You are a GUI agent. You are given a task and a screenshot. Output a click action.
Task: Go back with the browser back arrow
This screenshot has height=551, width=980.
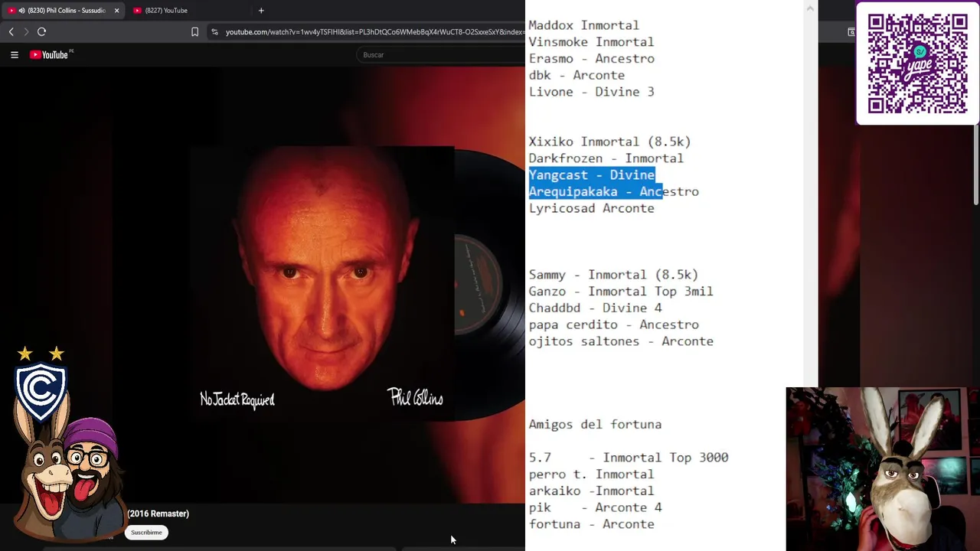[x=11, y=31]
